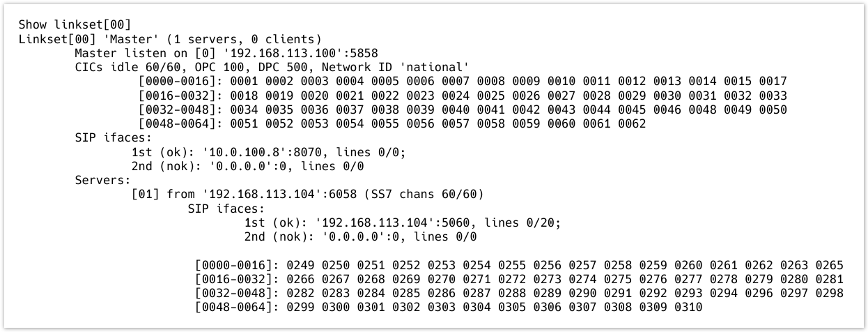This screenshot has width=868, height=332.
Task: Click channel number 0281
Action: click(829, 279)
